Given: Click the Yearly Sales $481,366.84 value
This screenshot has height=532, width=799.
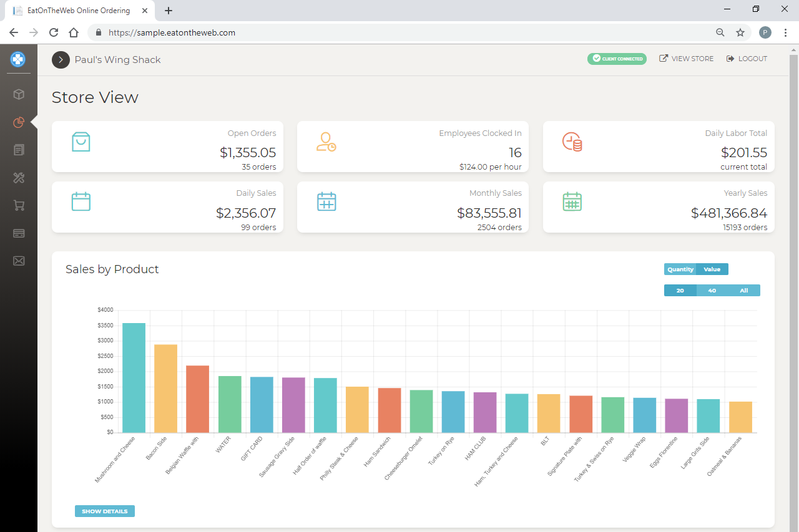Looking at the screenshot, I should [x=729, y=213].
